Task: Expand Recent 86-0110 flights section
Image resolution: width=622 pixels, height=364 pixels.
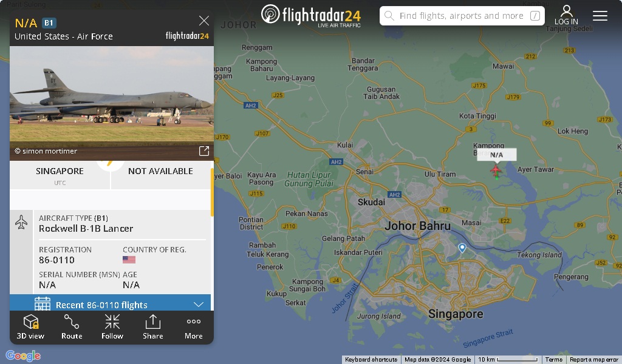Action: point(111,304)
